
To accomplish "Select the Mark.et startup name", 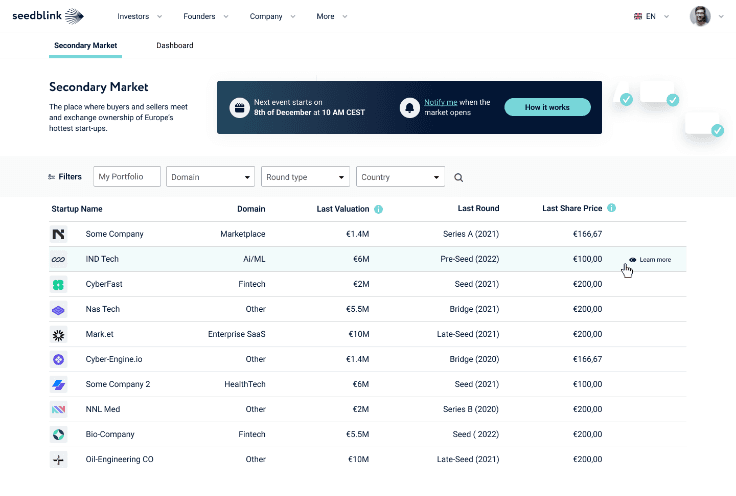I will tap(100, 334).
